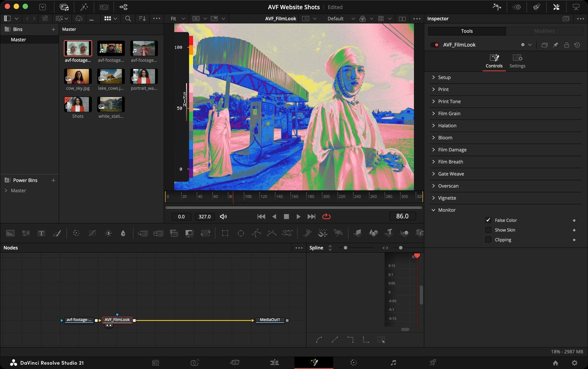Viewport: 588px width, 369px height.
Task: Search the media pool
Action: tap(128, 18)
